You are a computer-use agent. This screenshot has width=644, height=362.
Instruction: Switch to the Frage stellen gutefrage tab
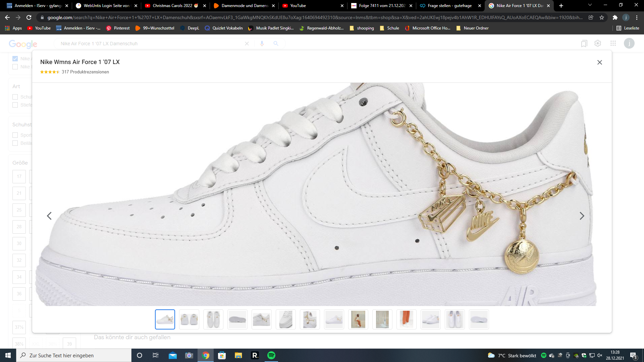(449, 6)
